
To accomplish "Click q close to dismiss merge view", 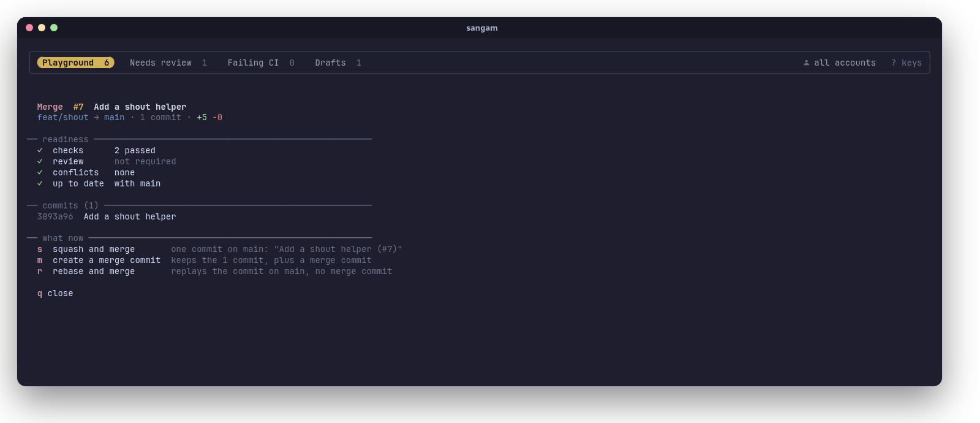I will tap(55, 294).
